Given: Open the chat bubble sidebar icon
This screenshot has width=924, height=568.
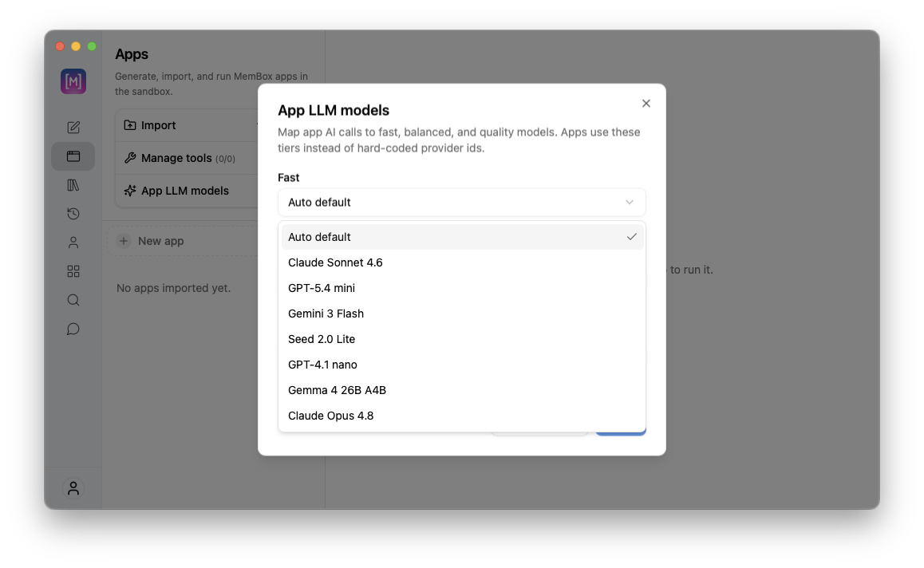Looking at the screenshot, I should click(x=73, y=329).
